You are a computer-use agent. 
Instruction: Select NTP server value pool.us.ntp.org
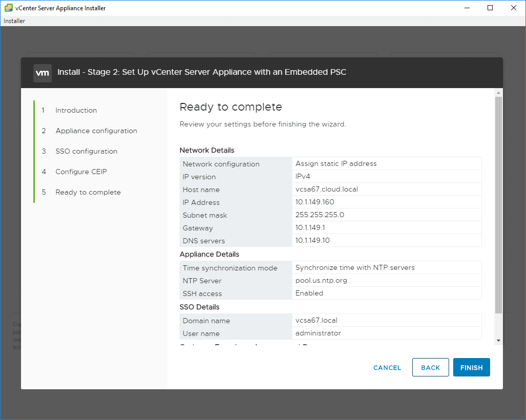coord(321,280)
